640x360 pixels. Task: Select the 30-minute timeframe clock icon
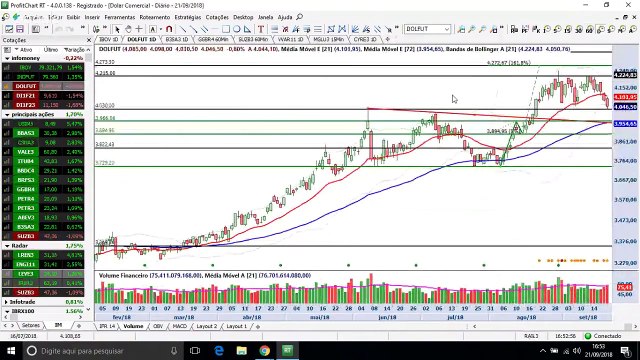(579, 29)
